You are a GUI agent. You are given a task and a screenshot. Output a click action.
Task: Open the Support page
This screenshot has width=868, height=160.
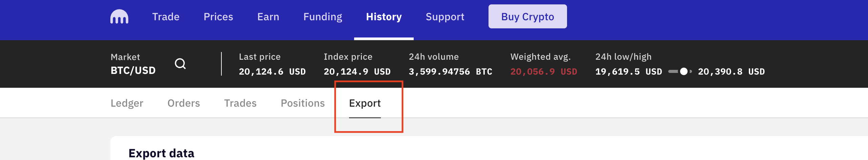click(445, 17)
